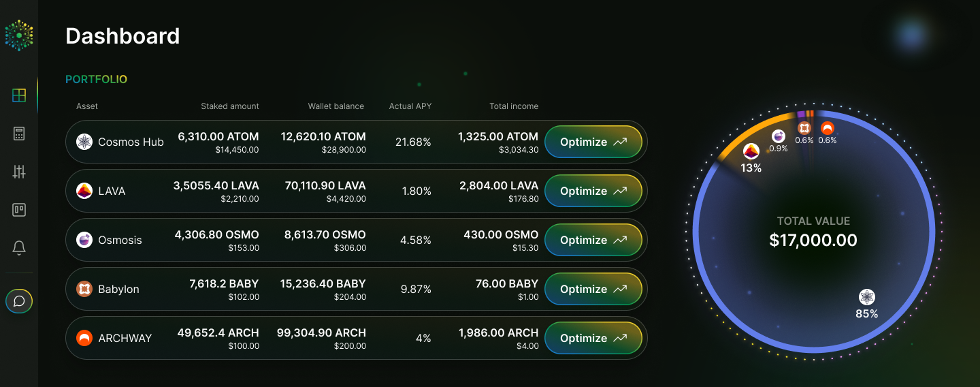Image resolution: width=980 pixels, height=387 pixels.
Task: Click the Babylon asset icon in table
Action: point(84,289)
